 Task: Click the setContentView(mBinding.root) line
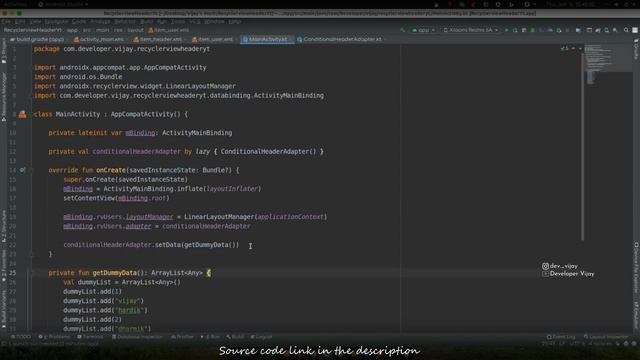point(116,198)
